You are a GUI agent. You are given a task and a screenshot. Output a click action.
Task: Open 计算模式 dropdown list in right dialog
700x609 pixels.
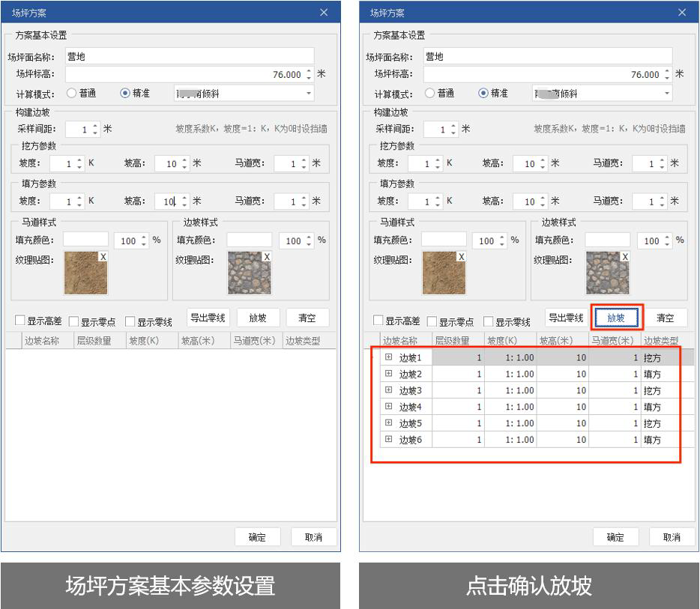(667, 94)
